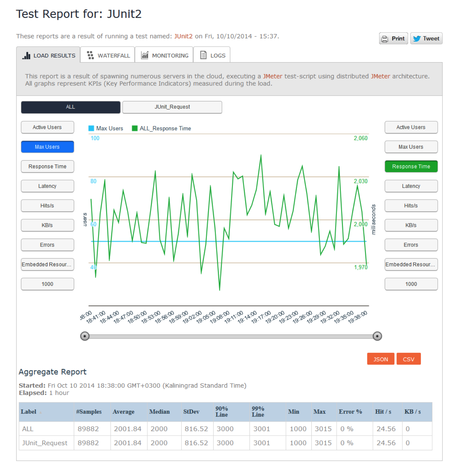Viewport: 456px width, 476px height.
Task: Click the bar chart icon on Load Results tab
Action: (26, 56)
